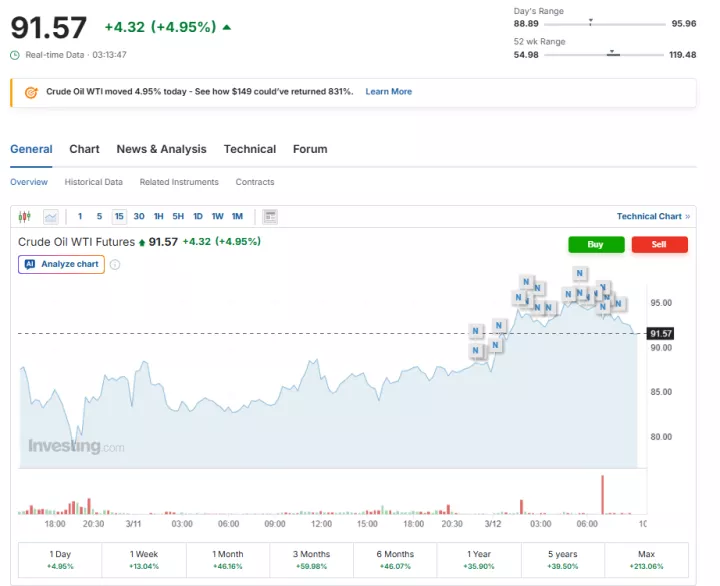Click the news layout icon in chart toolbar
The width and height of the screenshot is (720, 586).
(270, 216)
